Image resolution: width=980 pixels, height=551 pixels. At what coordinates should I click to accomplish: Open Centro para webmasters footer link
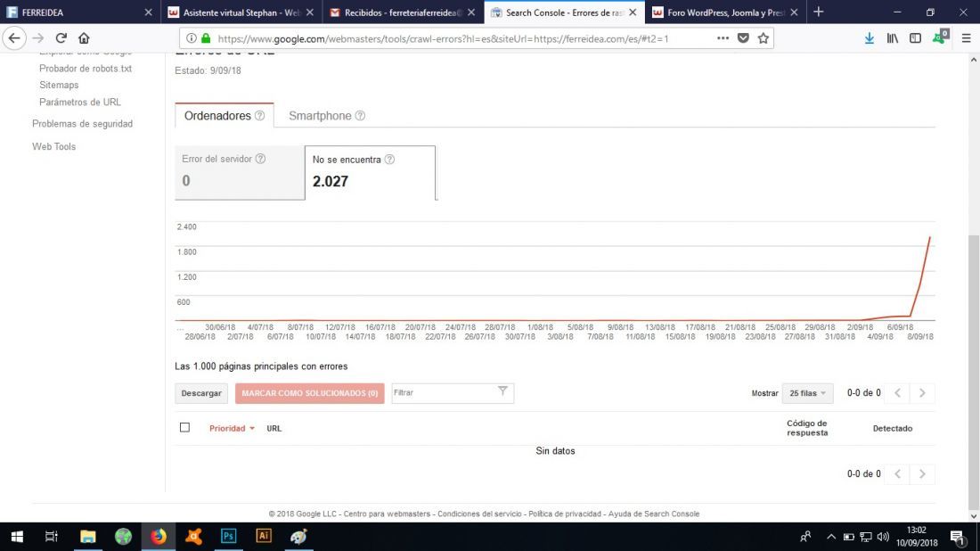click(387, 514)
